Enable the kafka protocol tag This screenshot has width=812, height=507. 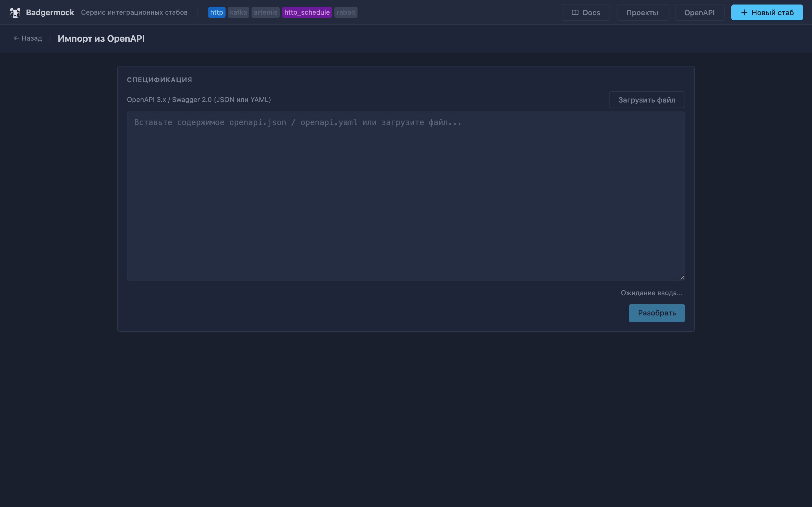click(238, 12)
